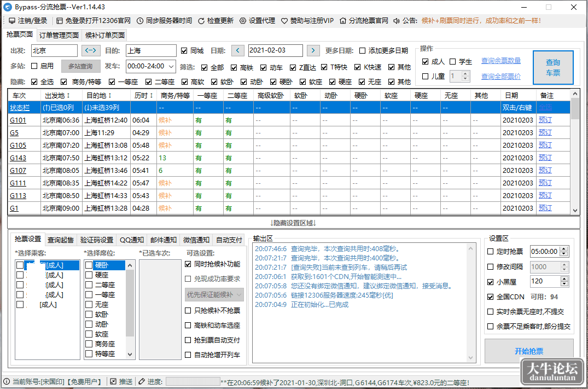Click the Bypass app icon in title bar

click(x=8, y=7)
